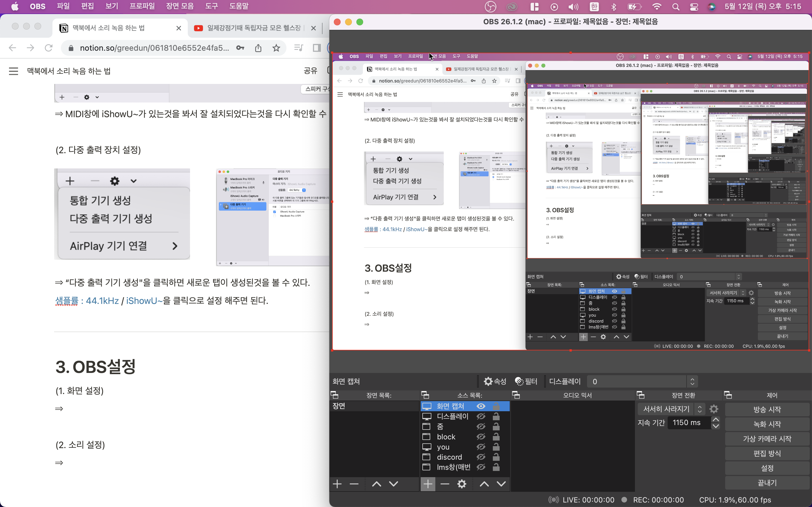Increase transition duration with up stepper
812x507 pixels.
point(716,419)
